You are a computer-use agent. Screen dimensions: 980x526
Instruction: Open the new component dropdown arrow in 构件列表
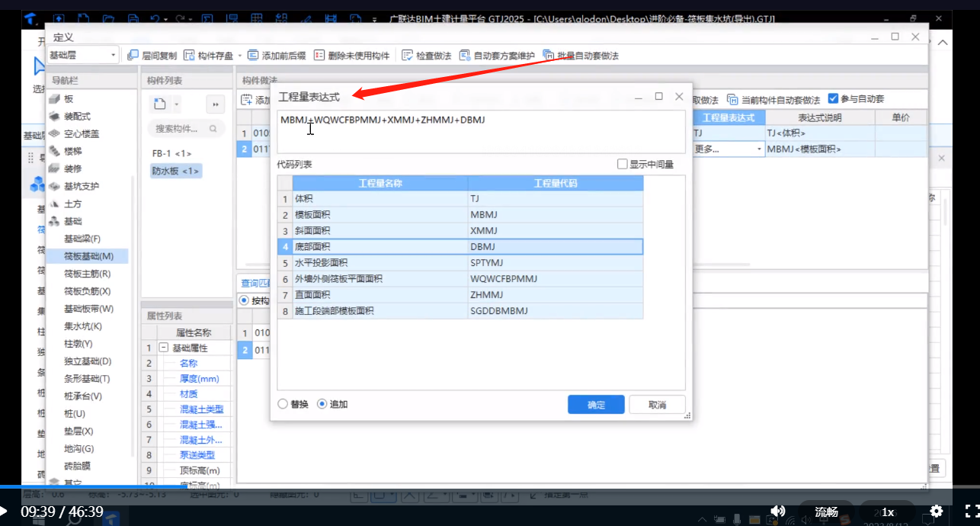click(176, 104)
